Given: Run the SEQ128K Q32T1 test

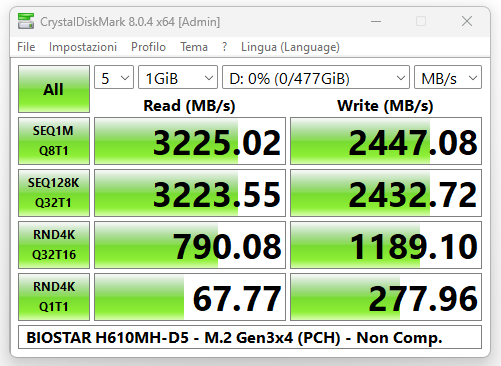Looking at the screenshot, I should click(54, 193).
